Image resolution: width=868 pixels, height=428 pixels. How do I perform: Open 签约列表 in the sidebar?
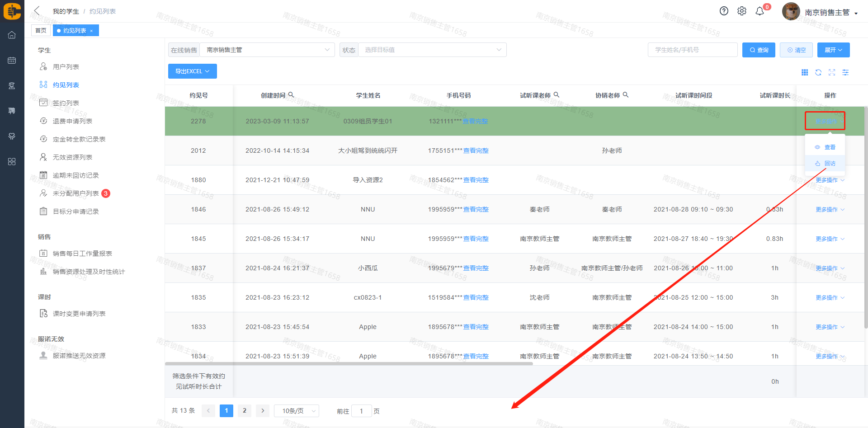(66, 103)
